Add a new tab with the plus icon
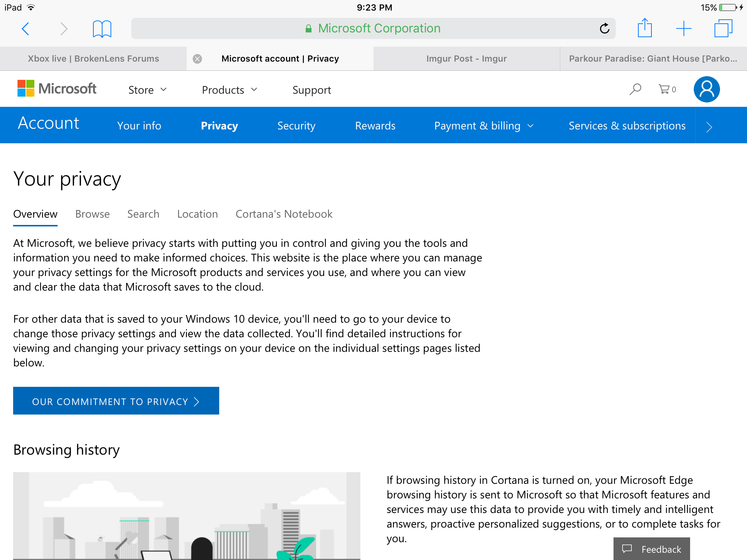This screenshot has width=747, height=560. (x=684, y=28)
